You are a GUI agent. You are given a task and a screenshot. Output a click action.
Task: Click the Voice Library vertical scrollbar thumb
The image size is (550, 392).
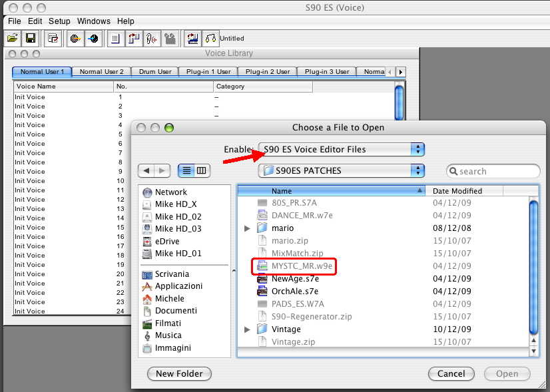[x=399, y=102]
